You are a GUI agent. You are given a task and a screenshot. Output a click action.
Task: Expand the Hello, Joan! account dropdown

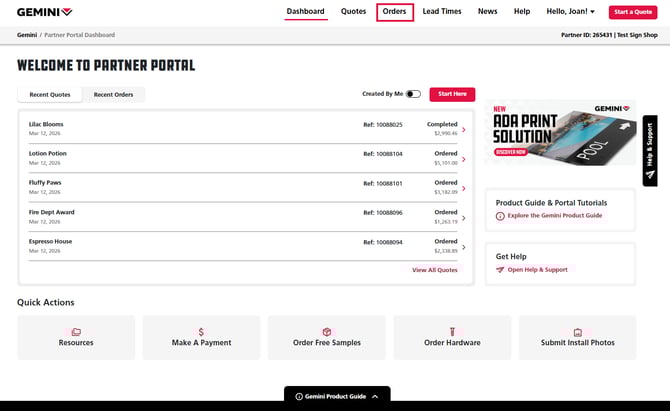[x=571, y=12]
